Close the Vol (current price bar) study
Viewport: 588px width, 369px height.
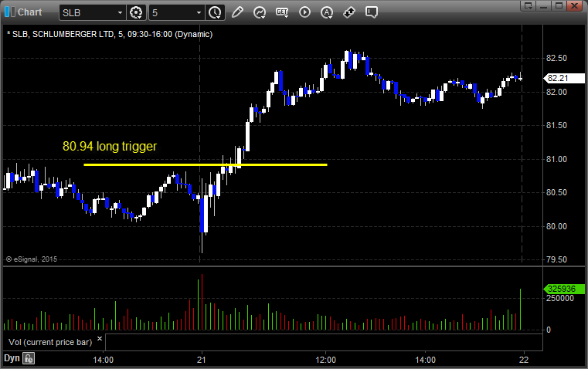(100, 339)
